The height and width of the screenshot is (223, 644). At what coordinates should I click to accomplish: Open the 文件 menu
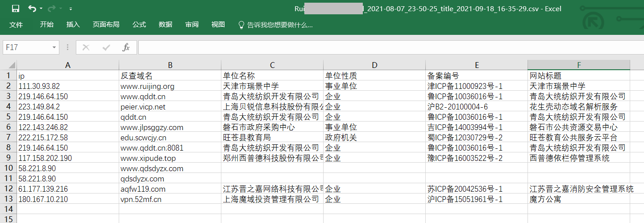16,25
